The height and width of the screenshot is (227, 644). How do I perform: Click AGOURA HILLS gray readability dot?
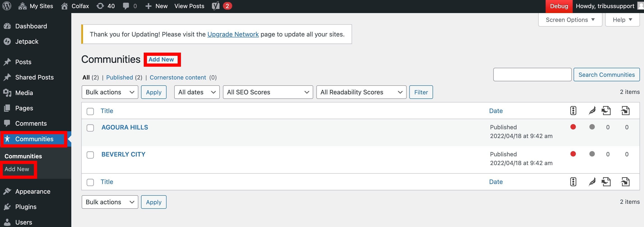[592, 127]
